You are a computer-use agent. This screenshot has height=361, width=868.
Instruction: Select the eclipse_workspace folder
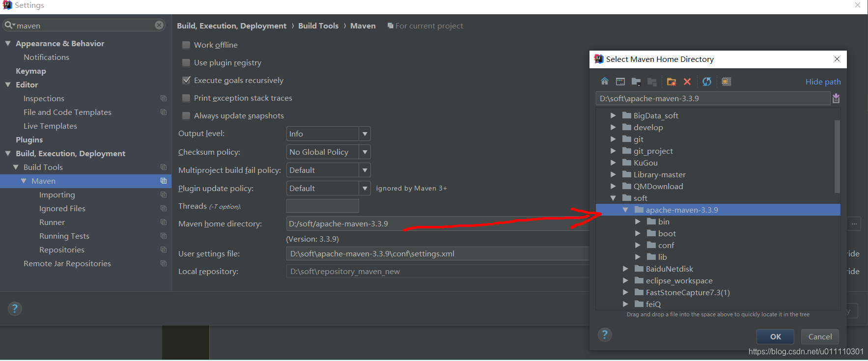tap(679, 280)
